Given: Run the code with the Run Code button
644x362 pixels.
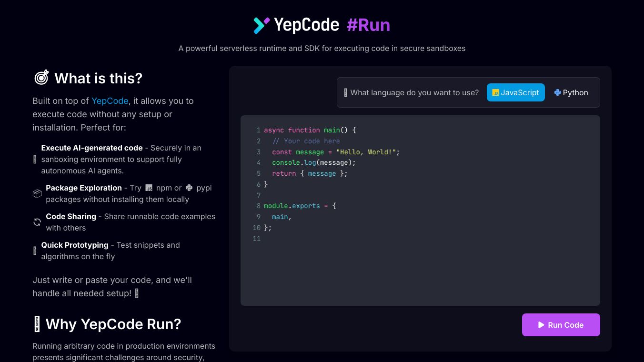Looking at the screenshot, I should tap(561, 325).
